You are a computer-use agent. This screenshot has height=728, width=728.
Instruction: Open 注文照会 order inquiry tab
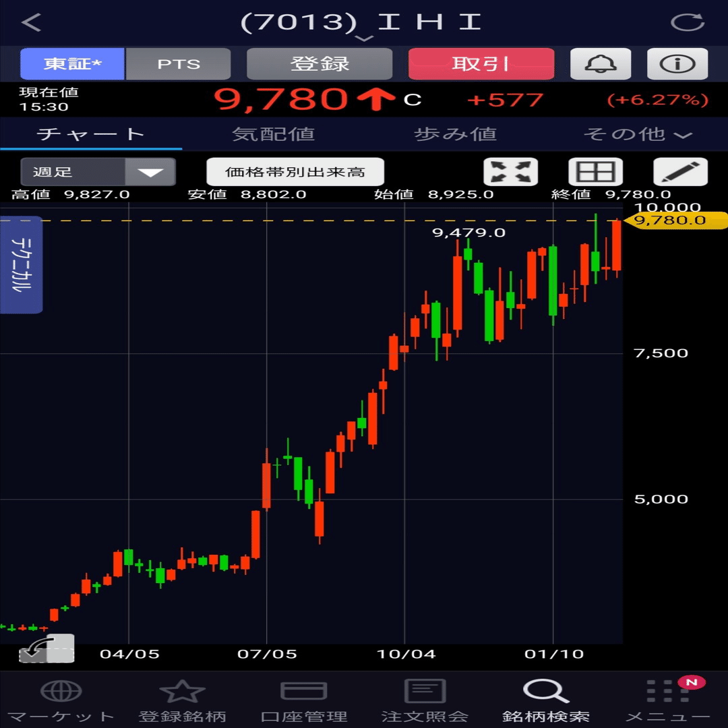pos(425,701)
